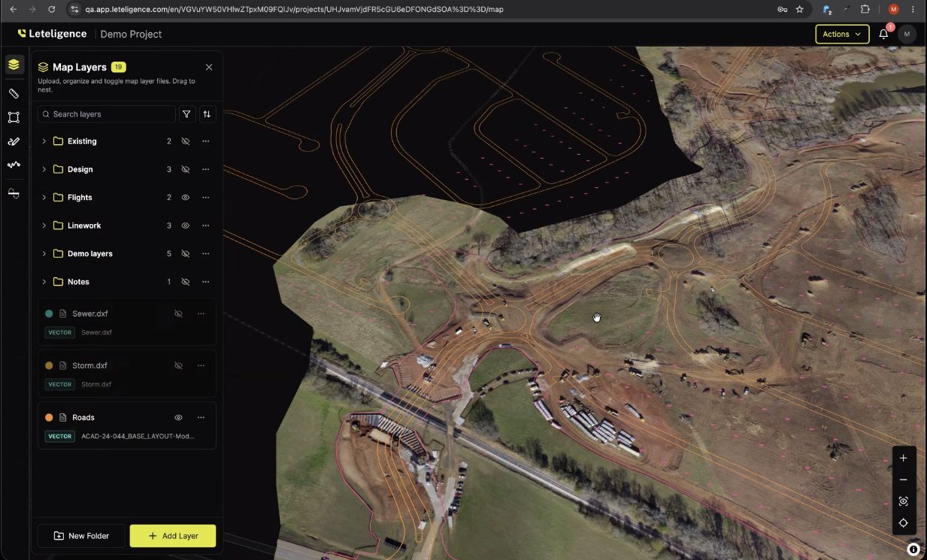Select the Sewer.dxf layer name
This screenshot has width=927, height=560.
point(90,313)
